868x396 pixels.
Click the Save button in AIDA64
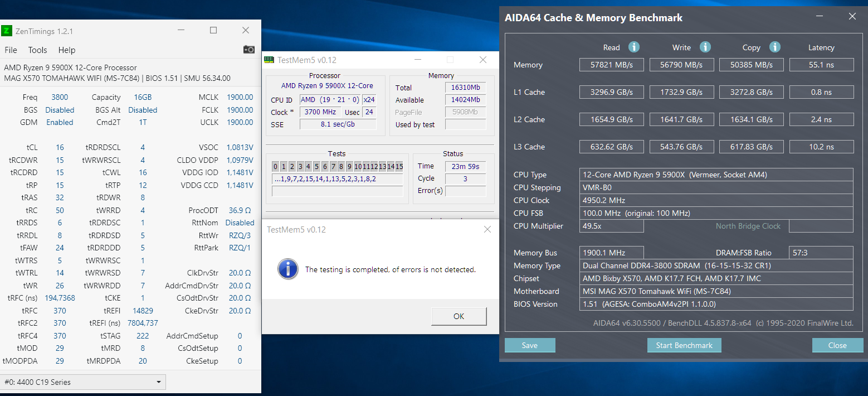pyautogui.click(x=530, y=345)
